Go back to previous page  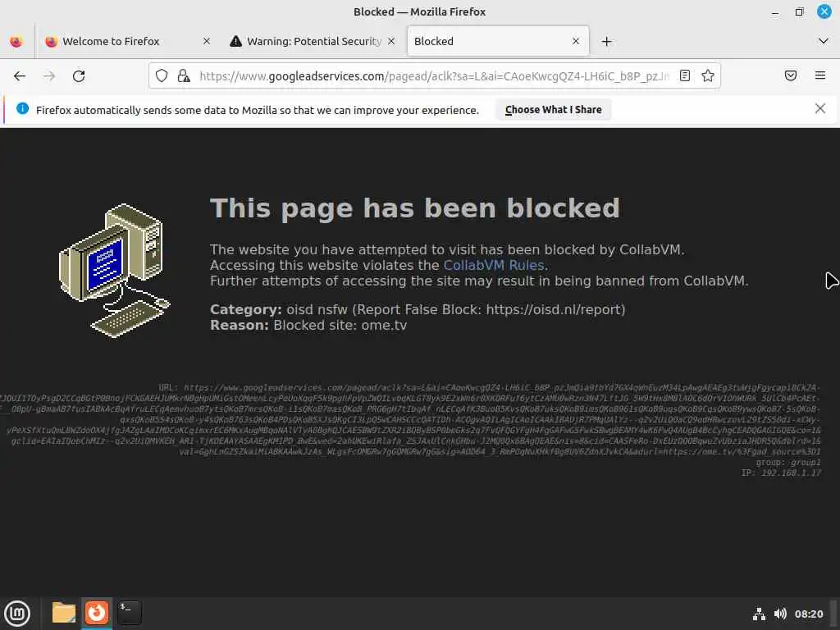click(20, 76)
